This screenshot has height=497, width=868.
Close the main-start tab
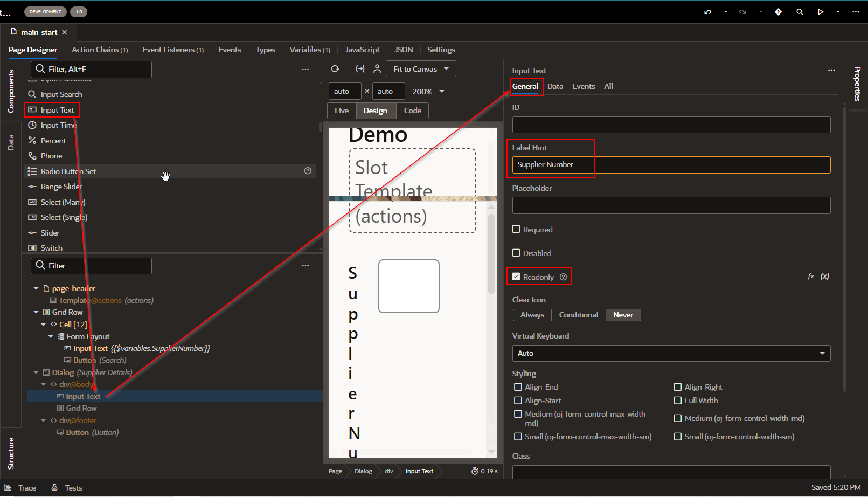coord(65,32)
